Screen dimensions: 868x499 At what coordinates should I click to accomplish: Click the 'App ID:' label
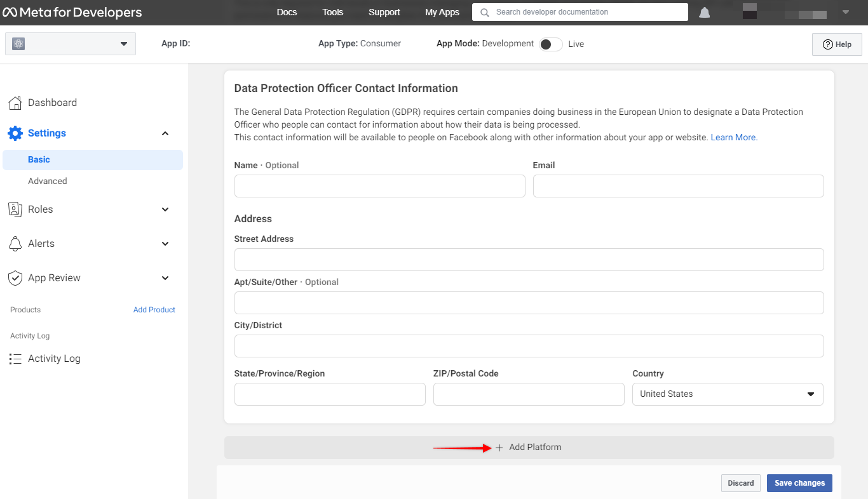[176, 44]
